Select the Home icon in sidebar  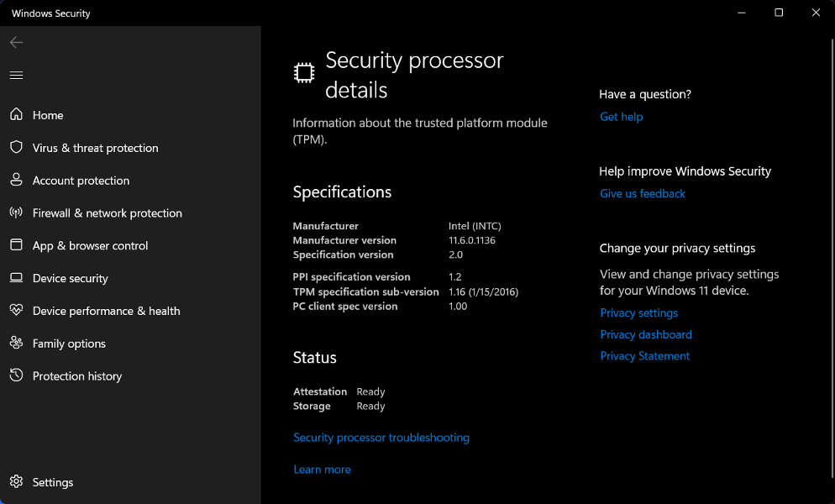tap(16, 115)
